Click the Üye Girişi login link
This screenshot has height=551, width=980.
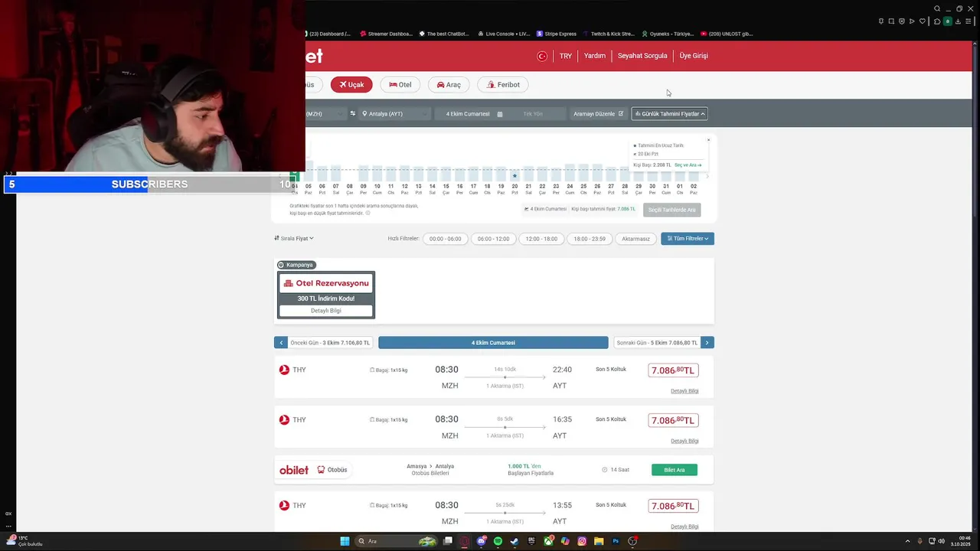click(694, 56)
